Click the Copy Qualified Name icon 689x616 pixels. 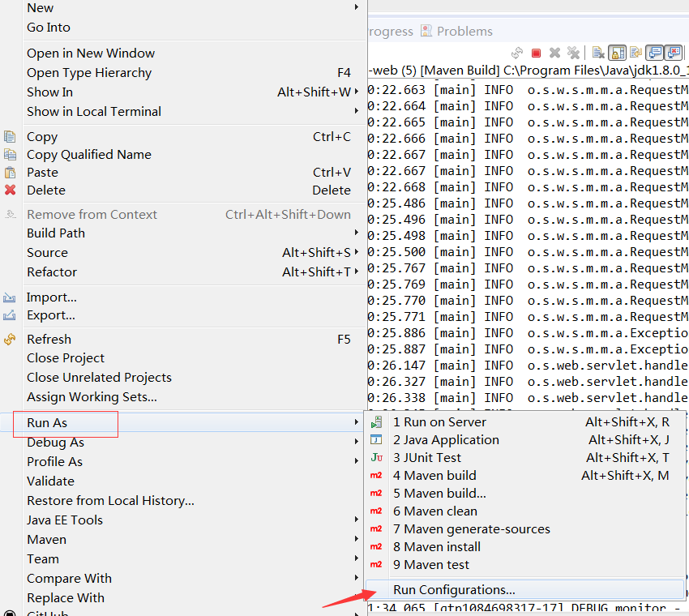pyautogui.click(x=10, y=155)
